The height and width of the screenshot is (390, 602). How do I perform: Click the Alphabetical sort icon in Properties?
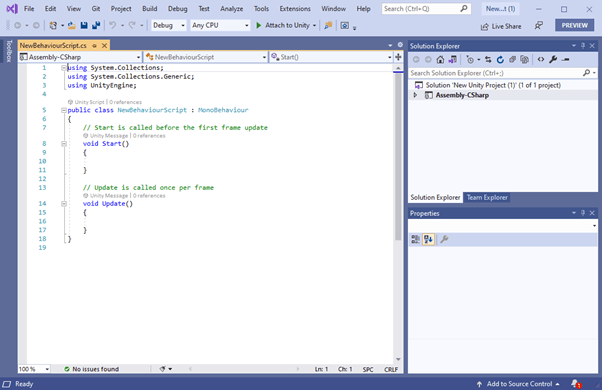click(428, 240)
